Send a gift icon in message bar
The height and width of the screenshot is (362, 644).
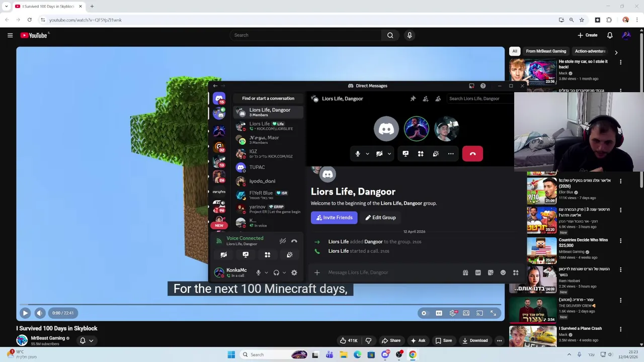pos(465,273)
